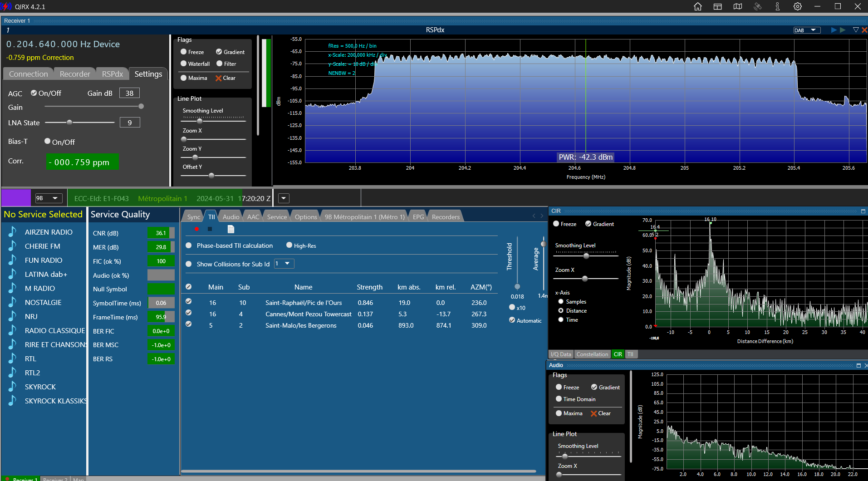Image resolution: width=868 pixels, height=481 pixels.
Task: Expand the dropdown beside the timestamp
Action: [284, 198]
